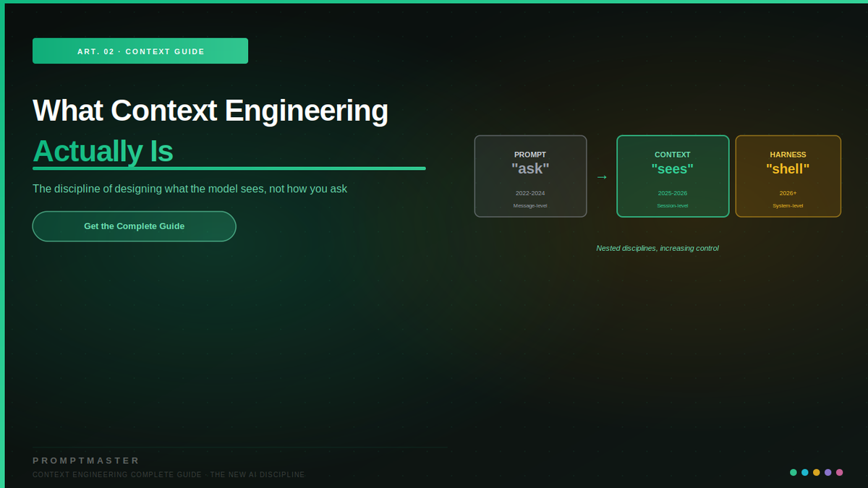Viewport: 868px width, 488px height.
Task: Click the heading "What Context Engineering"
Action: (x=210, y=111)
